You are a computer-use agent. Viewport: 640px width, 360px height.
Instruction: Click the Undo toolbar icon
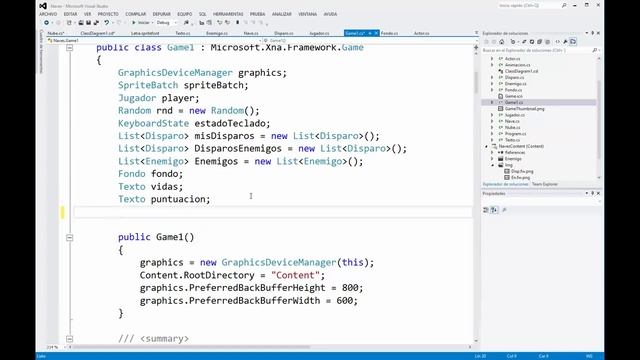click(x=107, y=23)
